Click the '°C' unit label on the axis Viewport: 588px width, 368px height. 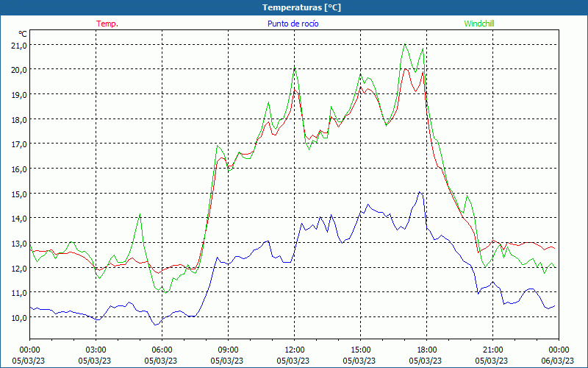[x=23, y=34]
